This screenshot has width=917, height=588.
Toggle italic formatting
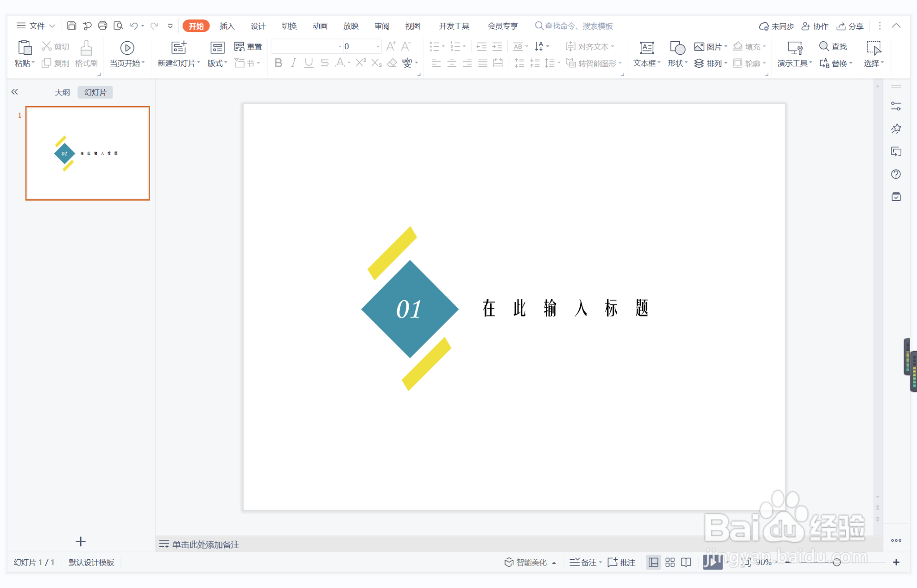293,63
